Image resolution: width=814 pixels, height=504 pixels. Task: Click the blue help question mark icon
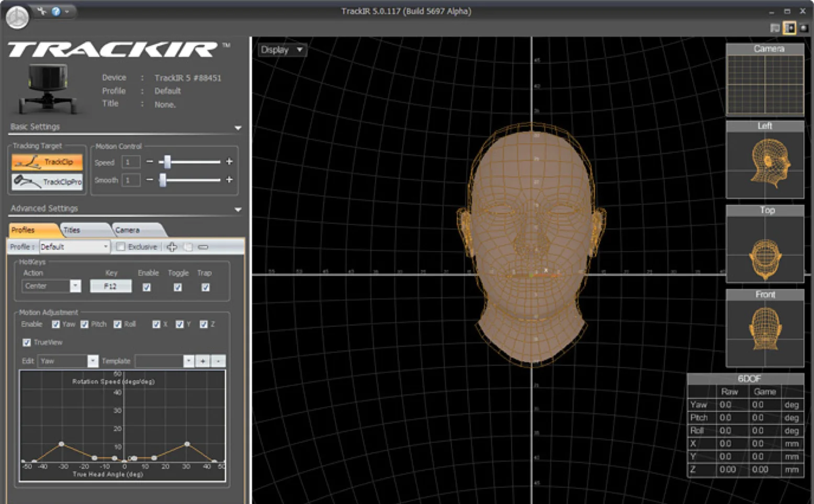(56, 11)
